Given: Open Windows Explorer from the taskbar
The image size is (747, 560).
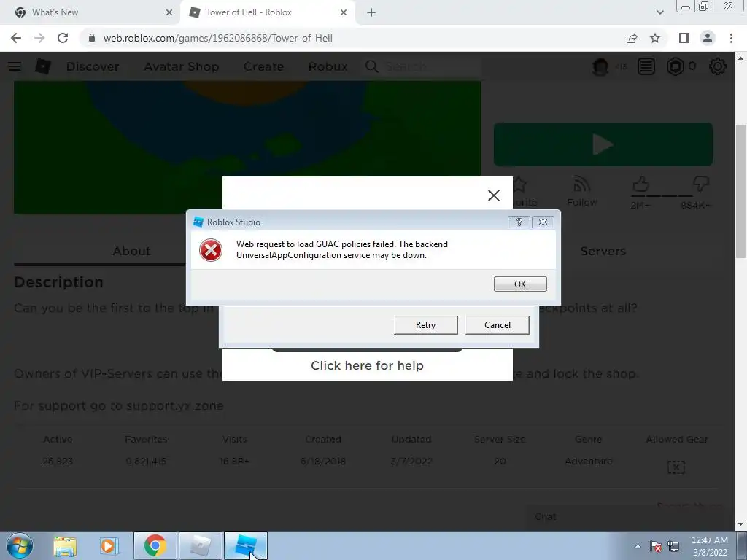Looking at the screenshot, I should coord(65,545).
